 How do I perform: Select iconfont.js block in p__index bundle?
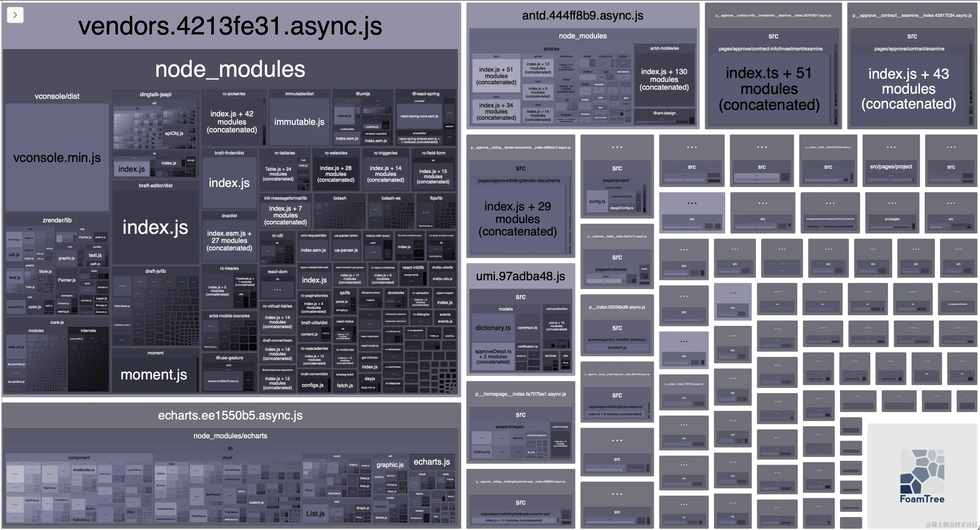(617, 347)
